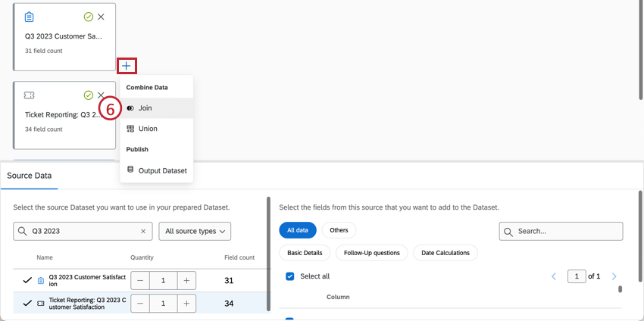Click the Output Dataset database icon
Image resolution: width=644 pixels, height=321 pixels.
[130, 170]
